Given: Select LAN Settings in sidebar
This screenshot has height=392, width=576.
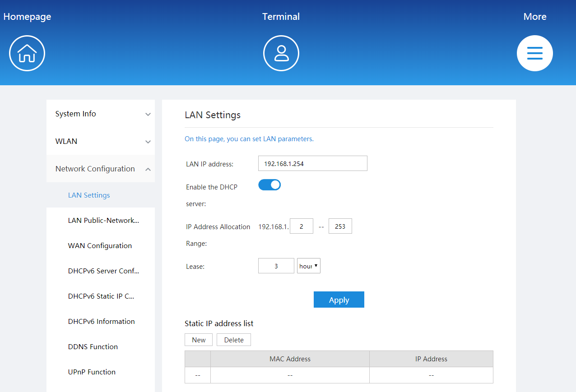Looking at the screenshot, I should 89,195.
